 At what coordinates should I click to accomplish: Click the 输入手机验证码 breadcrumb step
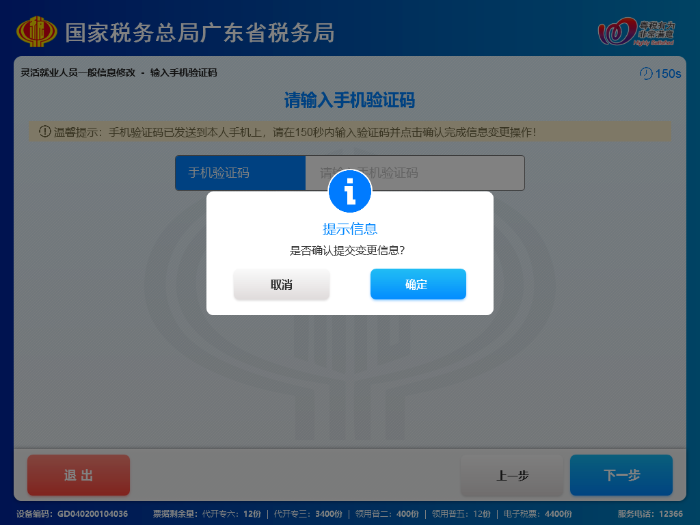[183, 72]
